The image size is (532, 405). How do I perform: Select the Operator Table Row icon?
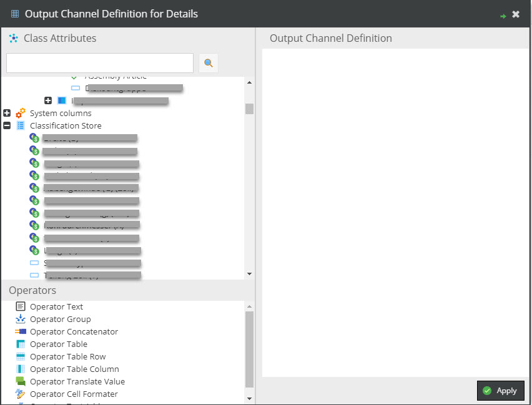[21, 356]
